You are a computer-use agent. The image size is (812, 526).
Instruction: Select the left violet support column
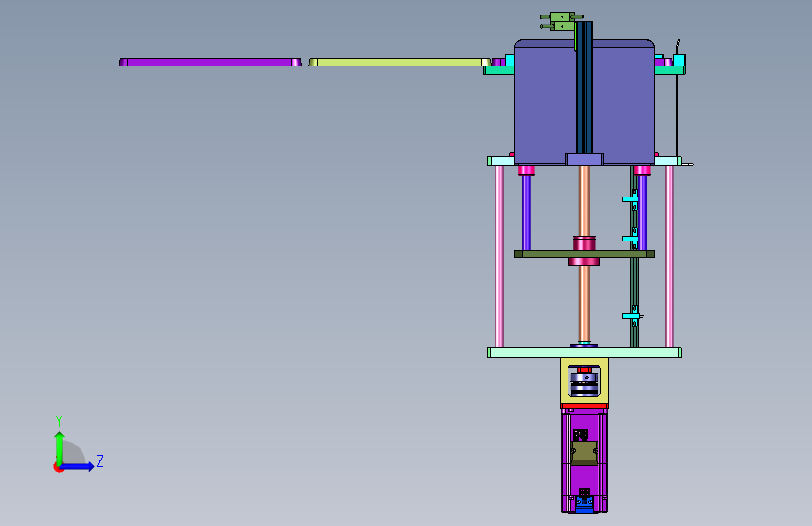point(526,212)
